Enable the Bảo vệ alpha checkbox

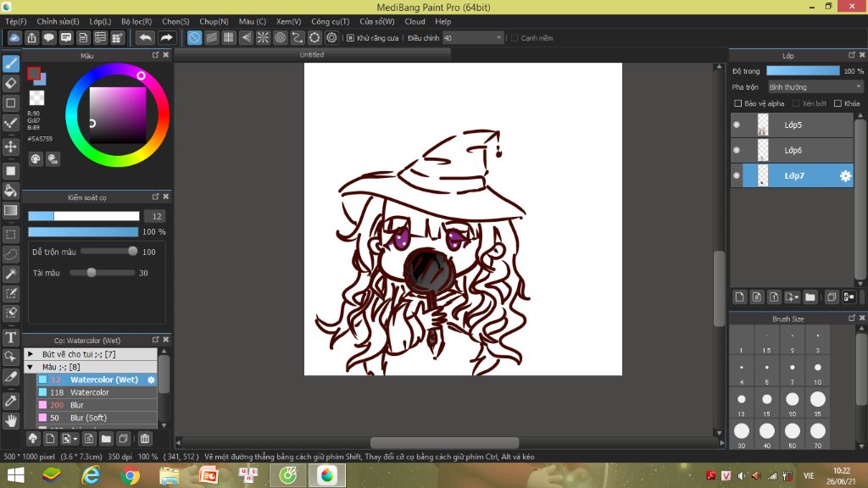coord(738,103)
